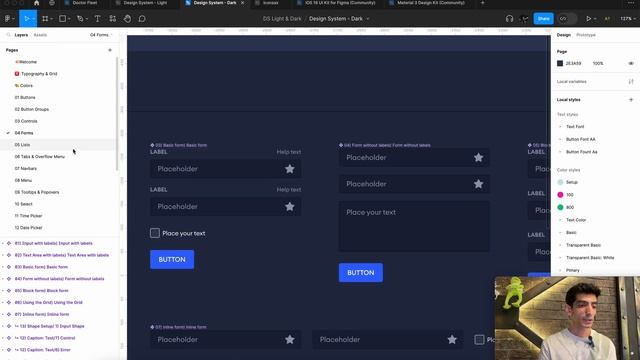This screenshot has height=360, width=640.
Task: Open the Layers tab
Action: pyautogui.click(x=21, y=35)
